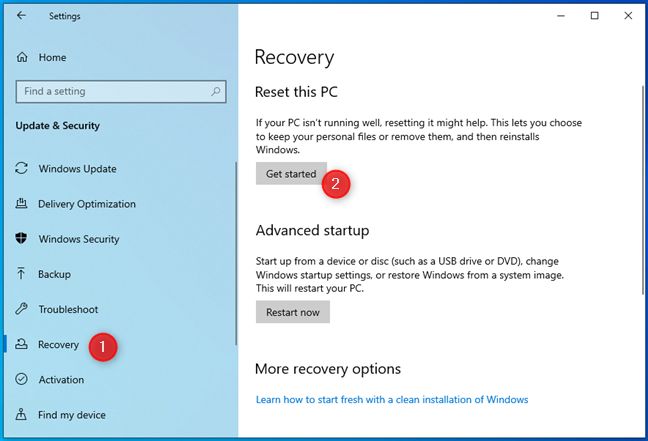Click the magnifier icon in search box
This screenshot has height=441, width=648.
pyautogui.click(x=215, y=91)
